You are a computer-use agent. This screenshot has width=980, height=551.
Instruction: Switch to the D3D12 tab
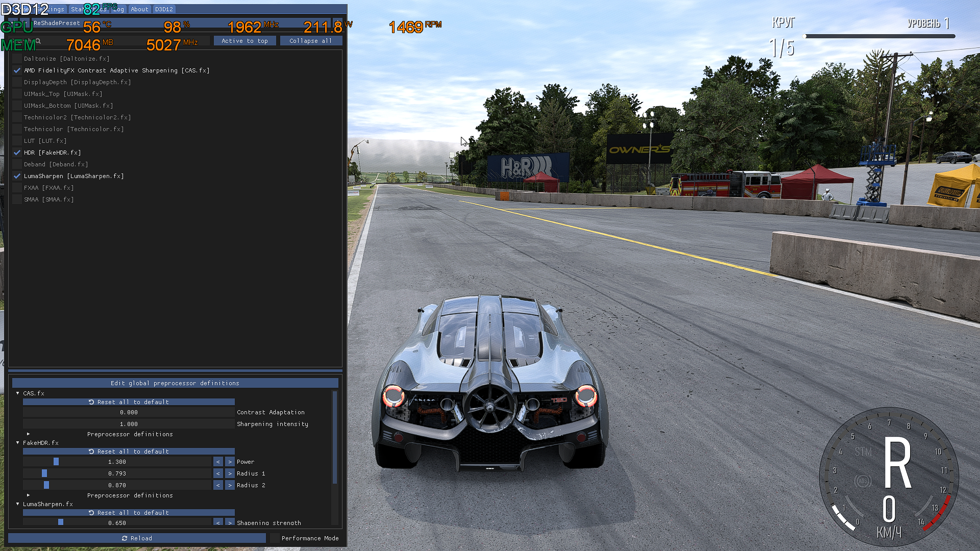164,9
